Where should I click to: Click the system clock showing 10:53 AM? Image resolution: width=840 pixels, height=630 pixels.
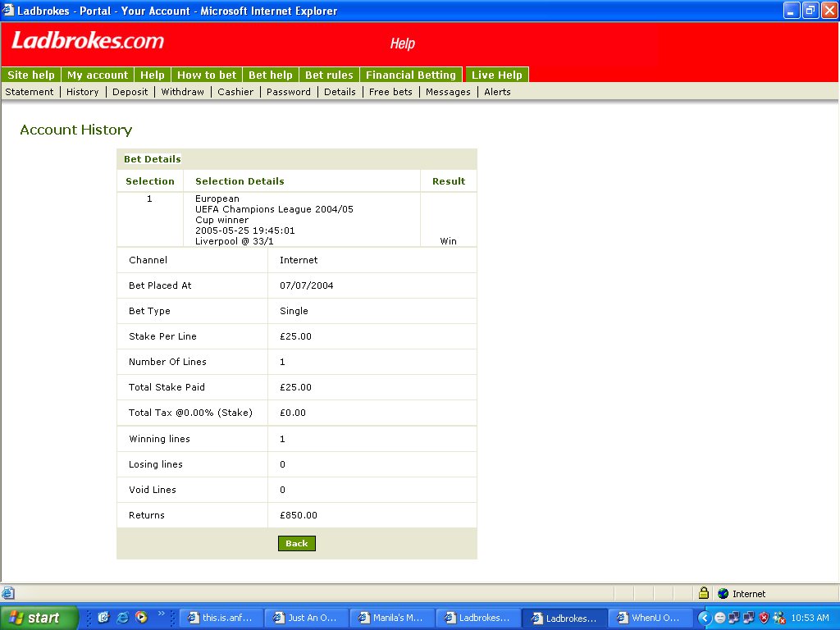pyautogui.click(x=810, y=618)
